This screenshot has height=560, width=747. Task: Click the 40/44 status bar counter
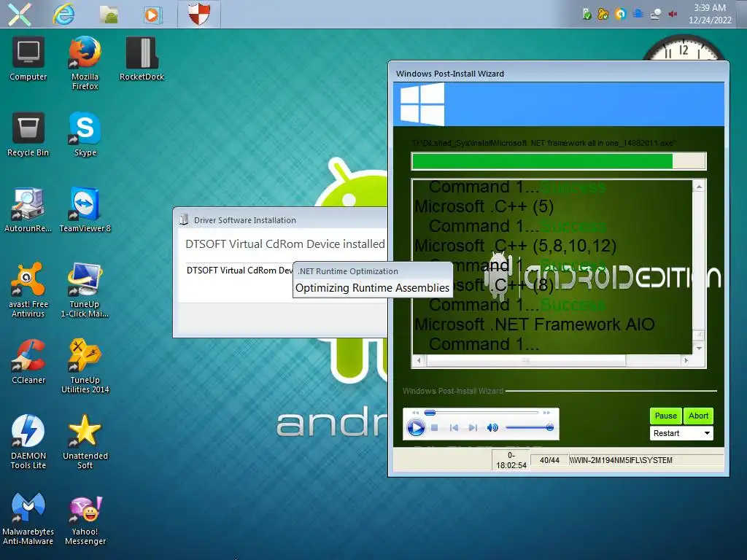[x=549, y=461]
